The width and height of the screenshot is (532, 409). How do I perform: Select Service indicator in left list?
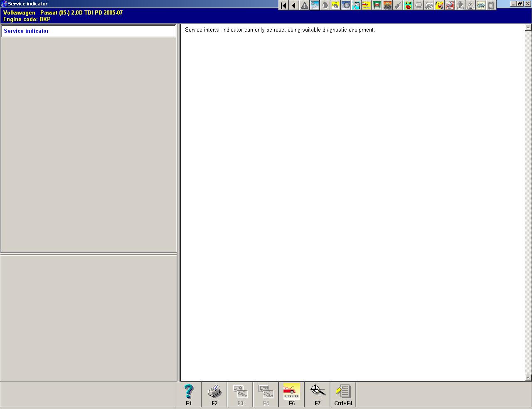pyautogui.click(x=89, y=31)
